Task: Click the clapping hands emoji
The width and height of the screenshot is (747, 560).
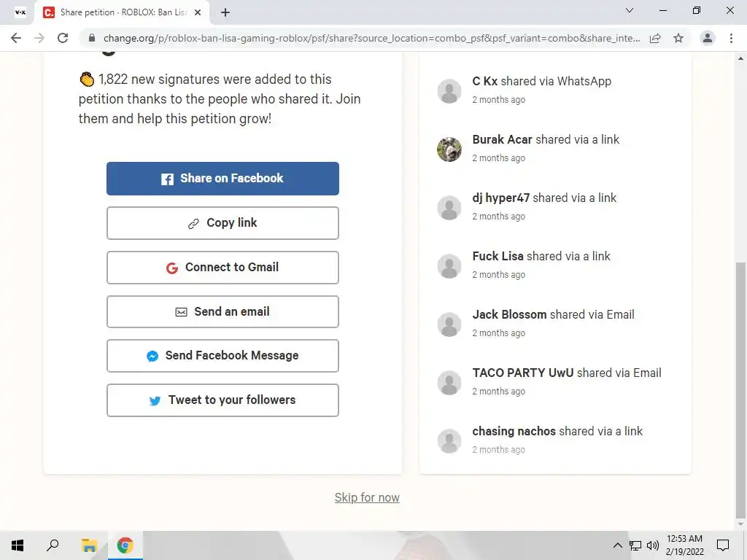Action: click(x=87, y=79)
